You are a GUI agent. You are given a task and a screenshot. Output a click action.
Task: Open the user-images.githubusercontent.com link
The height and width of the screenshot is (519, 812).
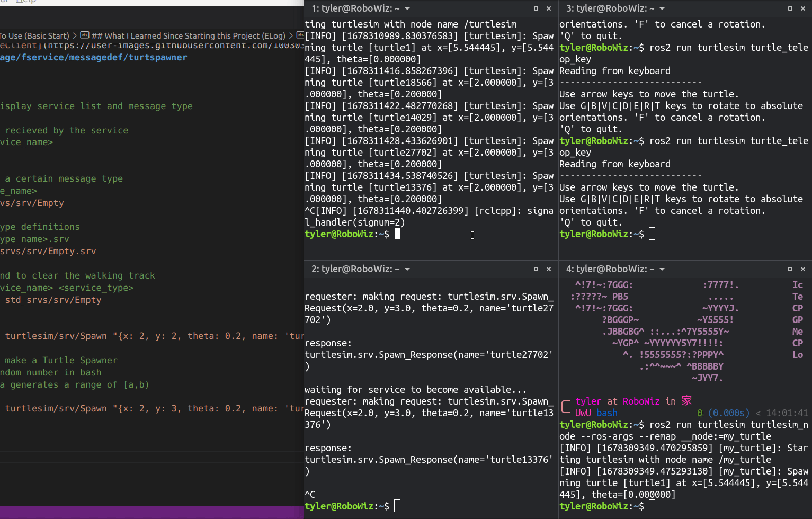pos(175,46)
